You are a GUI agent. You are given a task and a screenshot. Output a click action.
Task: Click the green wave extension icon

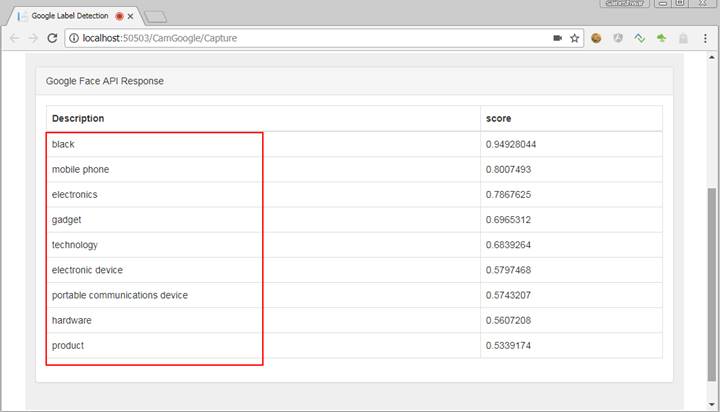click(640, 38)
